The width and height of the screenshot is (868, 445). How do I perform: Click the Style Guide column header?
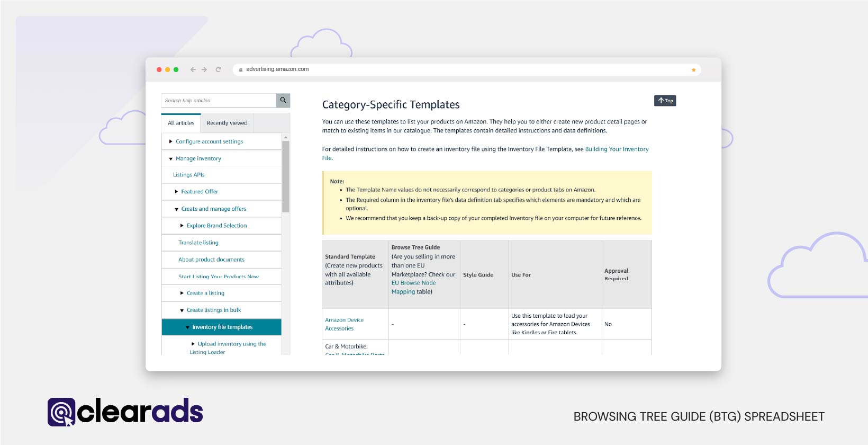484,274
